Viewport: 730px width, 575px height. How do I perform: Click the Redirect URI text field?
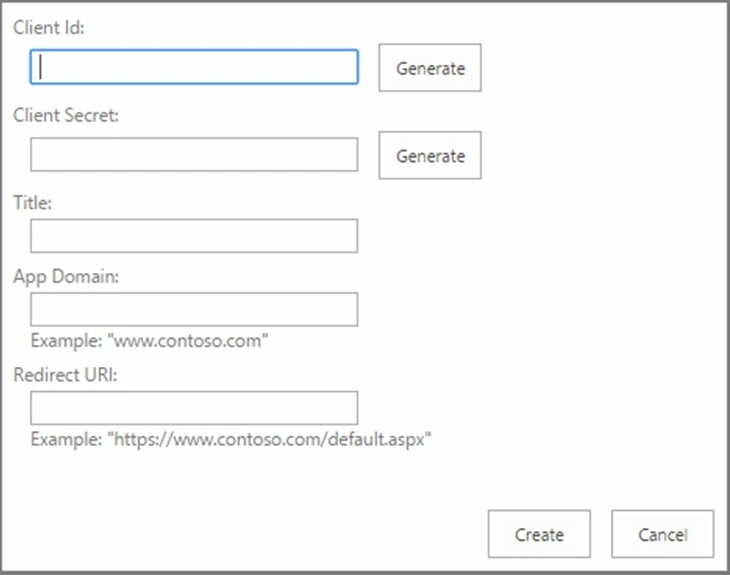(194, 408)
